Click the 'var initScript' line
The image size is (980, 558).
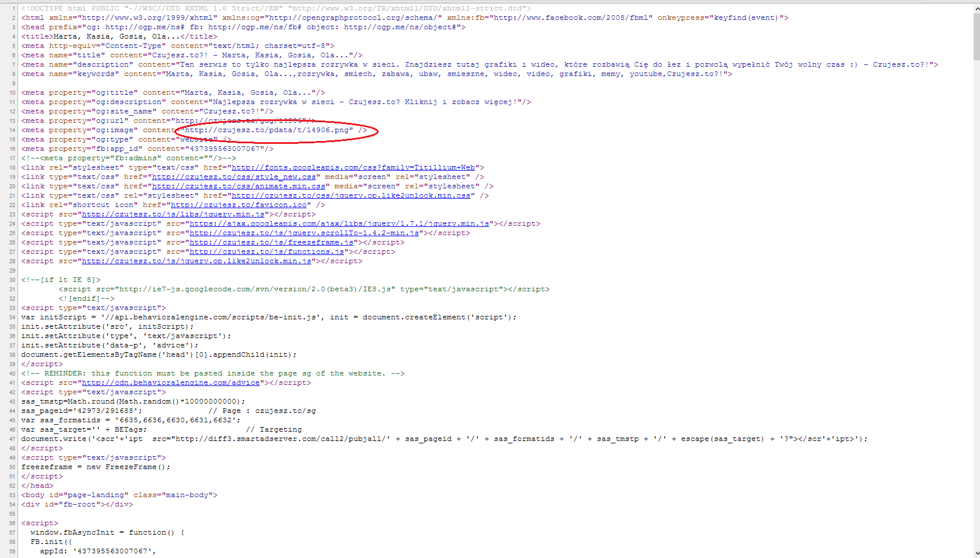point(269,317)
